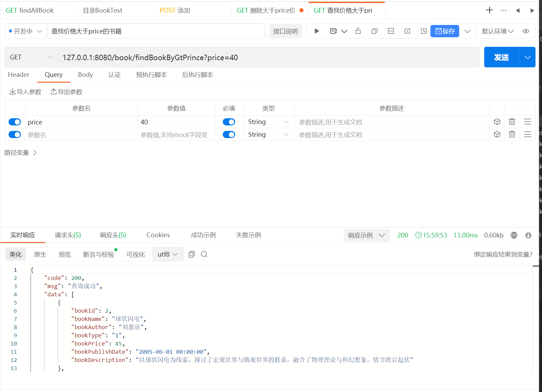Click the trash icon in the empty parameter row
The width and height of the screenshot is (542, 392).
[512, 134]
